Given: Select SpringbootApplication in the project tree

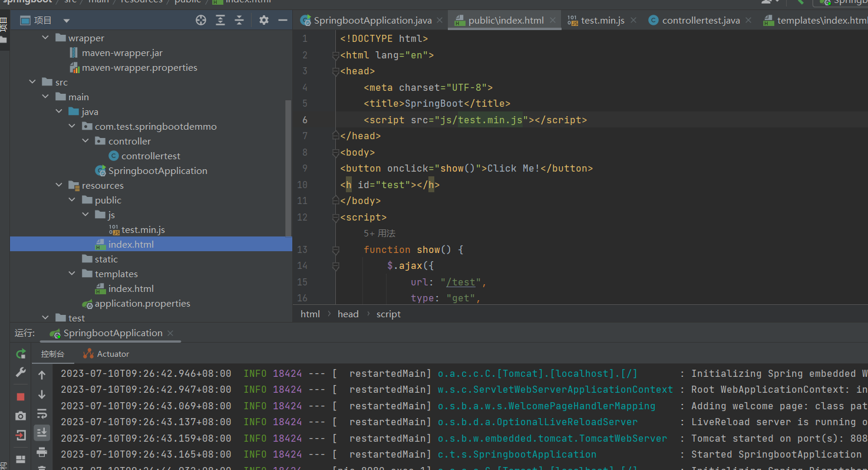Looking at the screenshot, I should pyautogui.click(x=158, y=170).
